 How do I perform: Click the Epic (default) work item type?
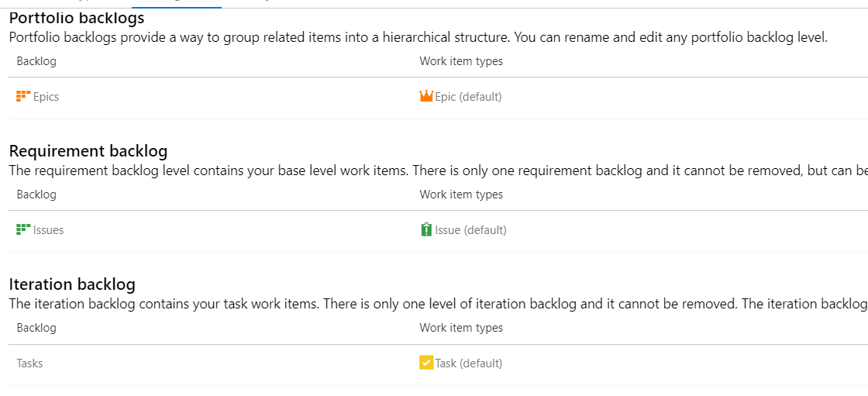click(468, 97)
